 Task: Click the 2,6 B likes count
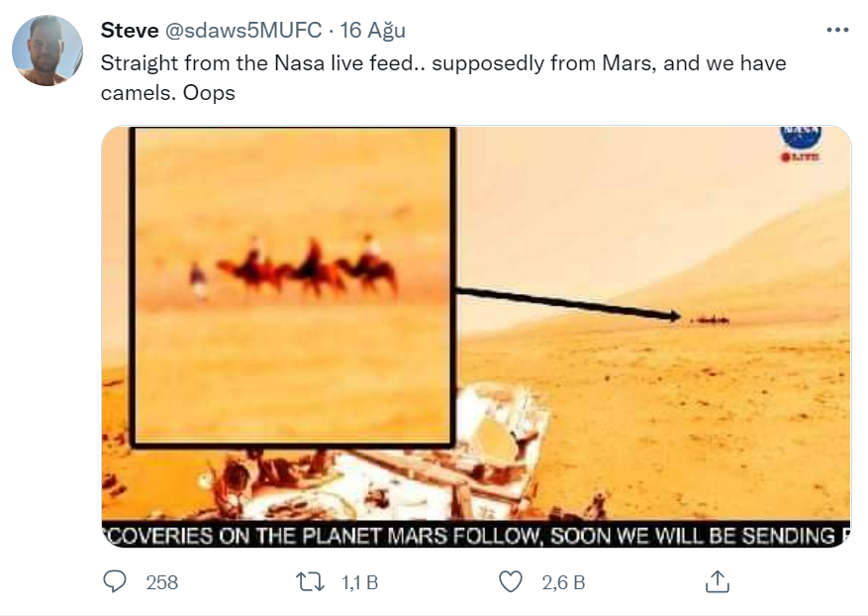point(563,582)
